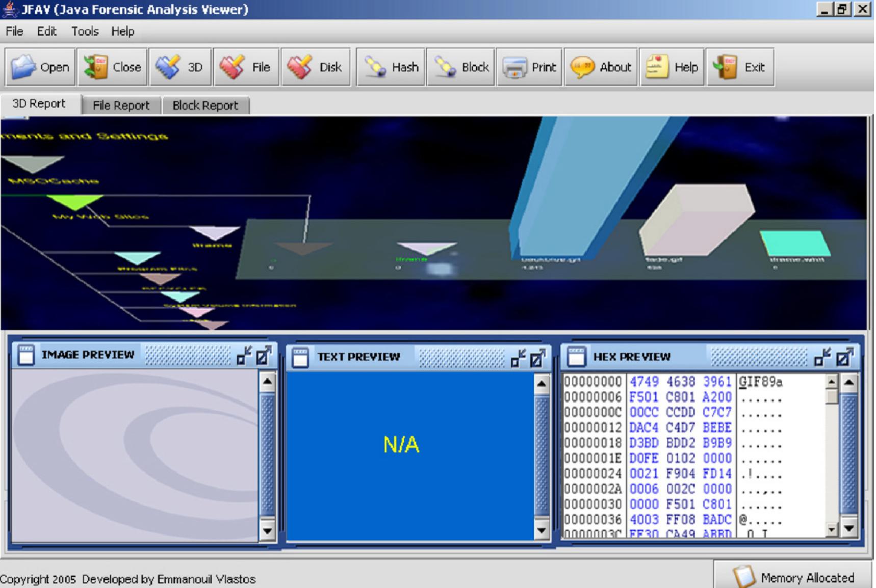The width and height of the screenshot is (876, 588).
Task: Open Help documentation
Action: click(672, 67)
